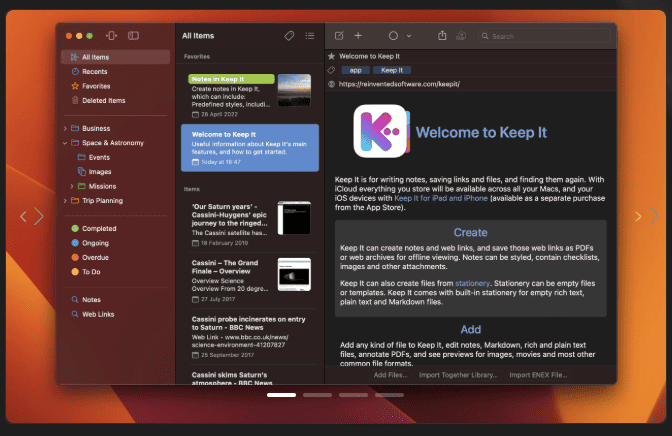The image size is (672, 436).
Task: Toggle the sidebar visibility icon
Action: coord(133,36)
